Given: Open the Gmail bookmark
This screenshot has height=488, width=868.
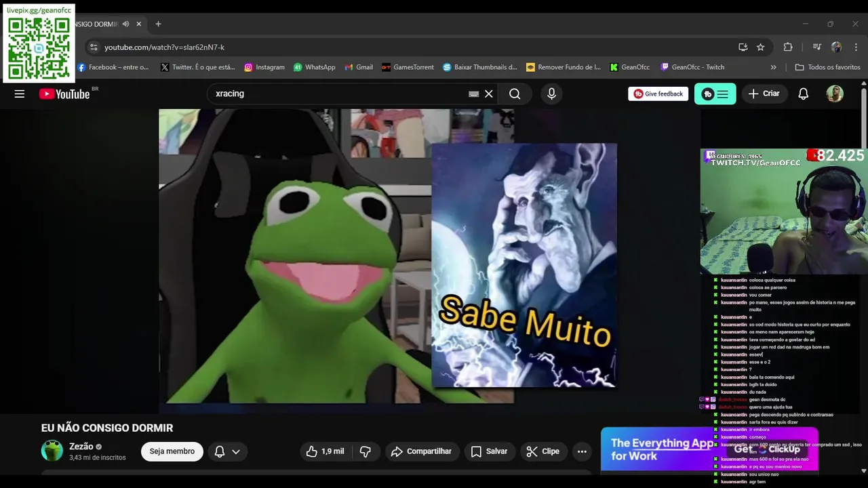Looking at the screenshot, I should coord(359,67).
